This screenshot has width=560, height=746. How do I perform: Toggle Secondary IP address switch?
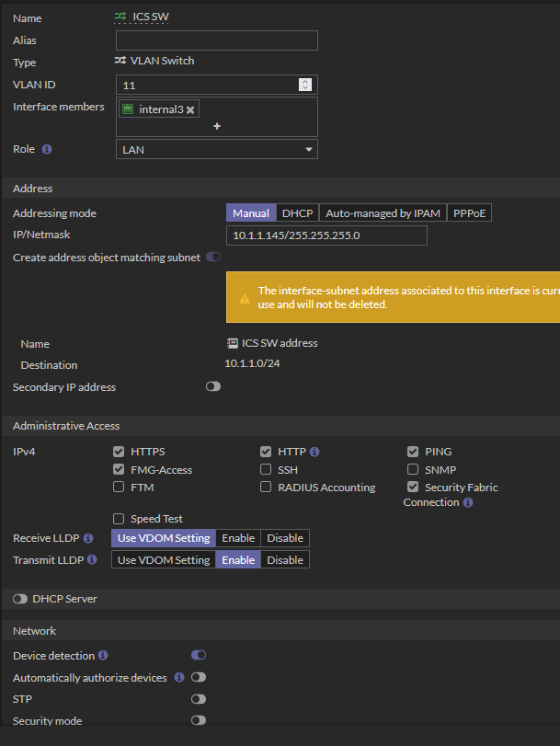pyautogui.click(x=213, y=387)
